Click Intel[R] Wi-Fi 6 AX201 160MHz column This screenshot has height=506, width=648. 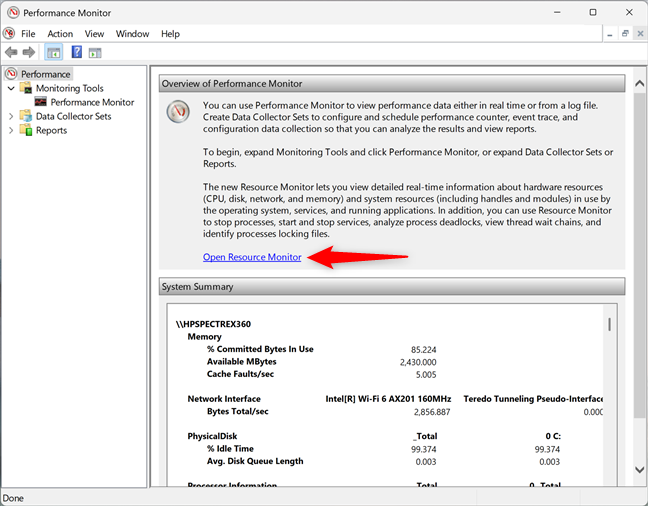coord(388,399)
